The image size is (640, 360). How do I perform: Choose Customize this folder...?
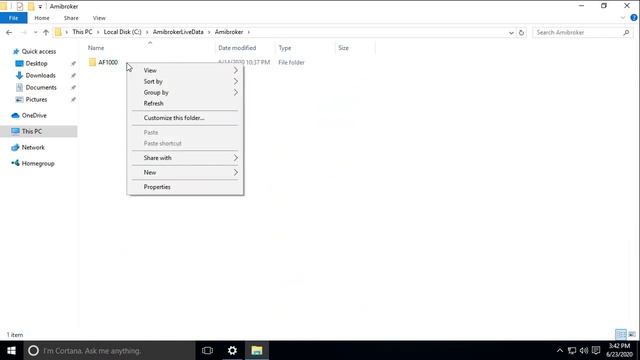(185, 118)
